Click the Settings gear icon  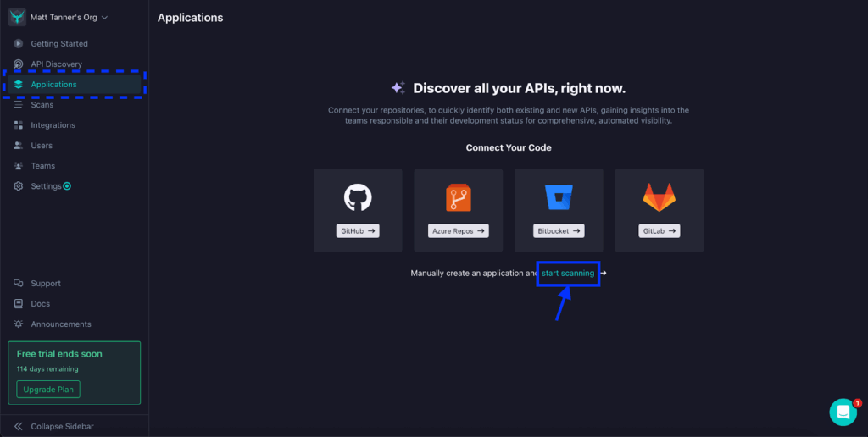pos(19,186)
